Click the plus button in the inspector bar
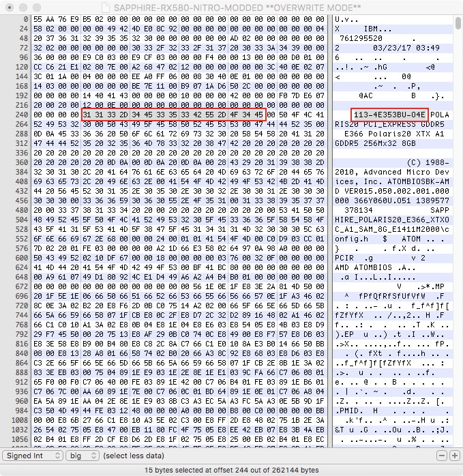463x476 pixels. click(x=455, y=456)
